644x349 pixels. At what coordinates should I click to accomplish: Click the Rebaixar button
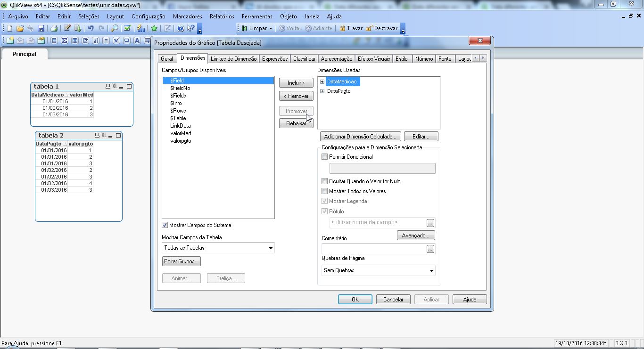coord(296,123)
